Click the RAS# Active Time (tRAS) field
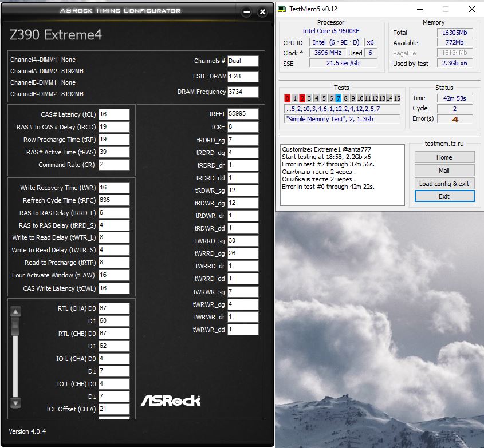Viewport: 484px width, 448px height. point(114,152)
